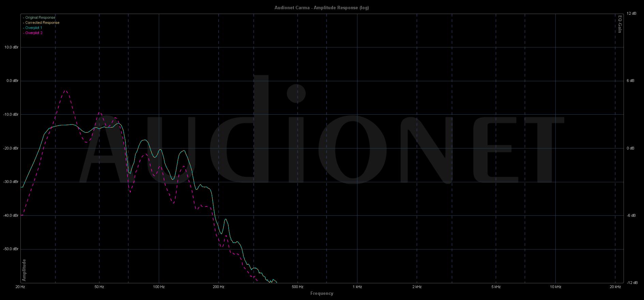This screenshot has height=300, width=644.
Task: Click the 100 Hz frequency tick label
Action: (x=159, y=287)
